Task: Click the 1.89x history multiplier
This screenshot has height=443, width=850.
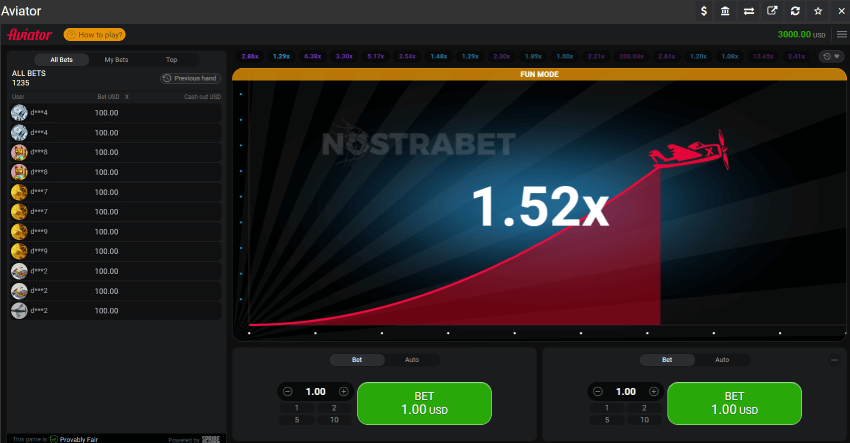Action: tap(533, 56)
